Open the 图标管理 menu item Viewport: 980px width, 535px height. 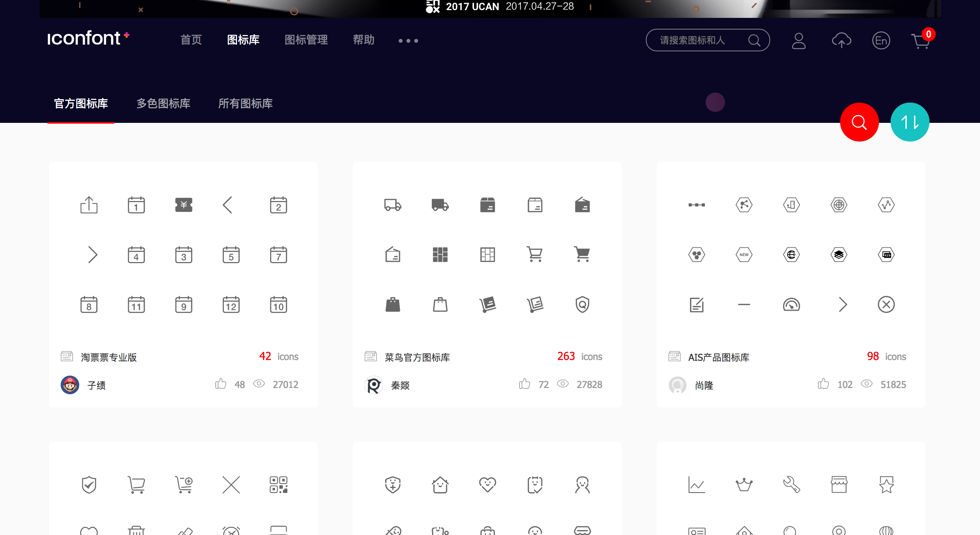coord(306,40)
